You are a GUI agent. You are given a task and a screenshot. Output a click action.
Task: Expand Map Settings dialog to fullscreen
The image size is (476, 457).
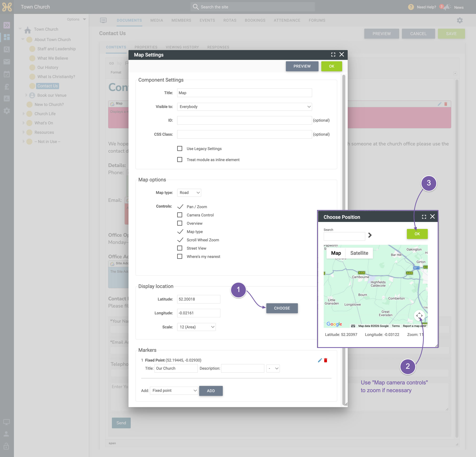click(333, 55)
